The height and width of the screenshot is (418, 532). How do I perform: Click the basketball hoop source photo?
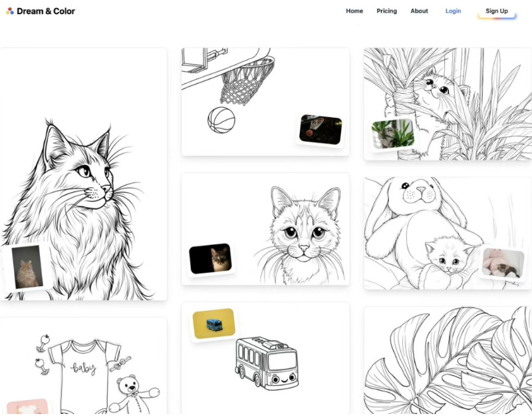[320, 130]
